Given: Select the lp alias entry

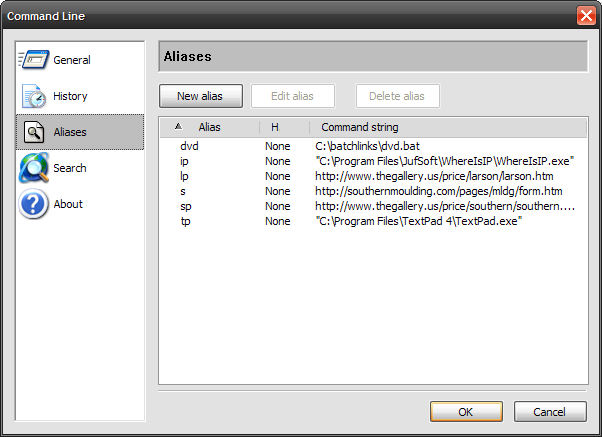Looking at the screenshot, I should 184,176.
